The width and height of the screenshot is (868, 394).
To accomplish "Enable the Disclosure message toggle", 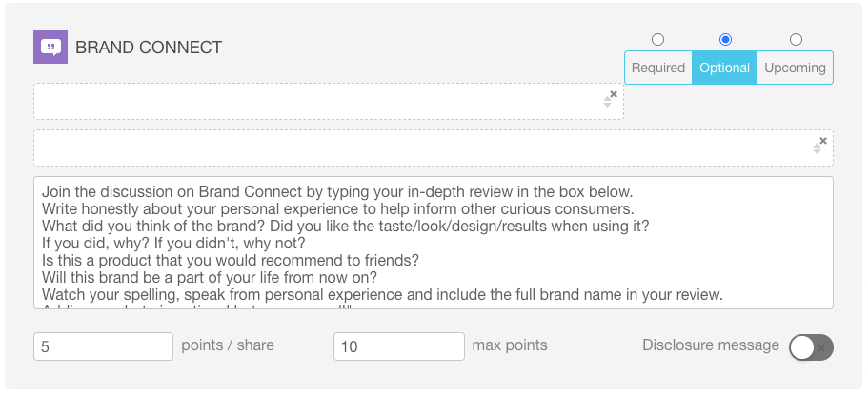I will [x=812, y=347].
